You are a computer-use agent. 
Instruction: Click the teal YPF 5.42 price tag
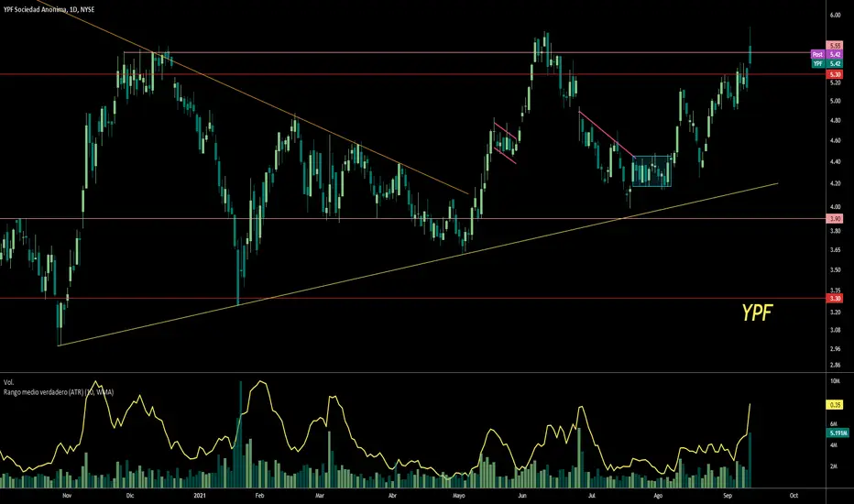point(827,64)
